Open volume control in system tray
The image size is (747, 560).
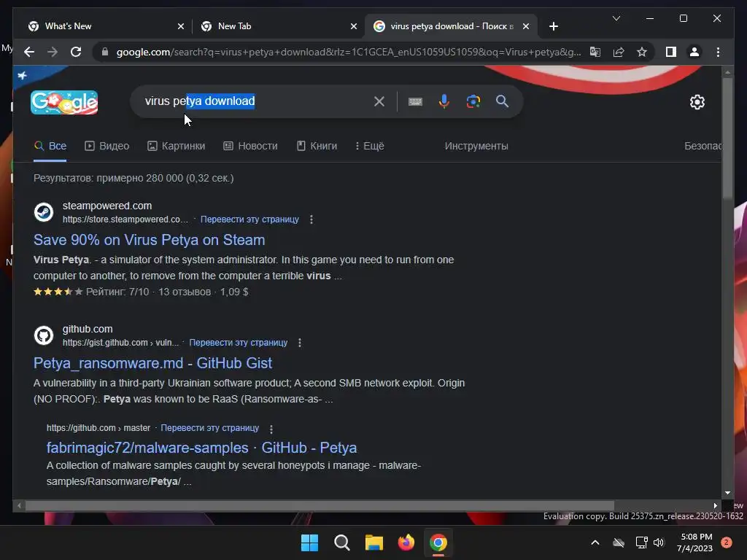[x=659, y=542]
